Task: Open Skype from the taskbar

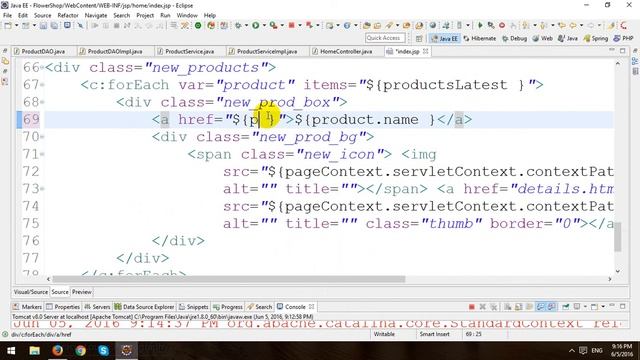Action: click(x=103, y=350)
